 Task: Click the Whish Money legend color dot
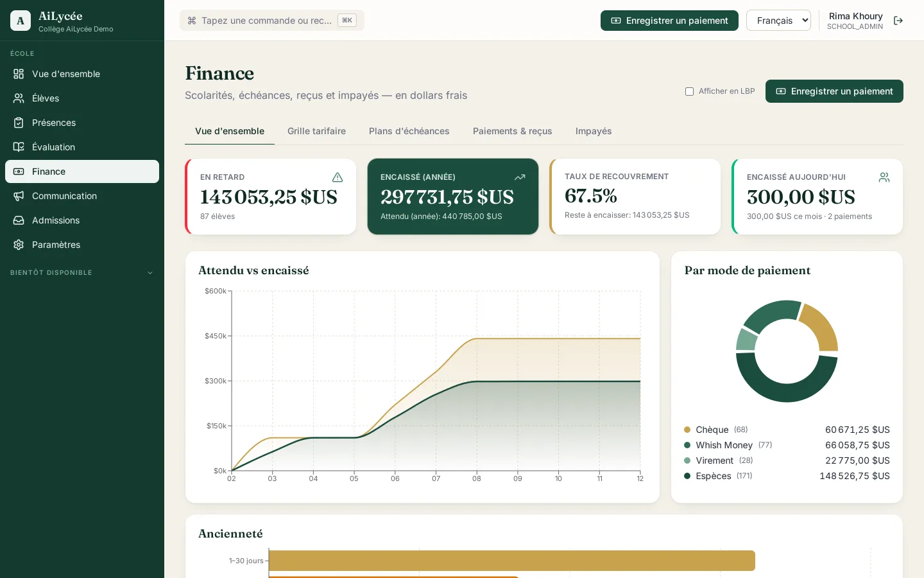click(687, 445)
